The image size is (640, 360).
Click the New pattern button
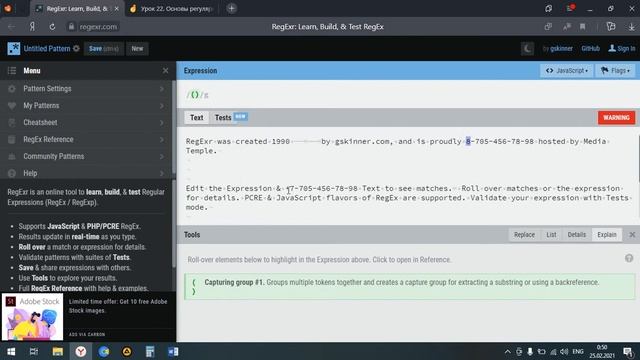pos(137,49)
